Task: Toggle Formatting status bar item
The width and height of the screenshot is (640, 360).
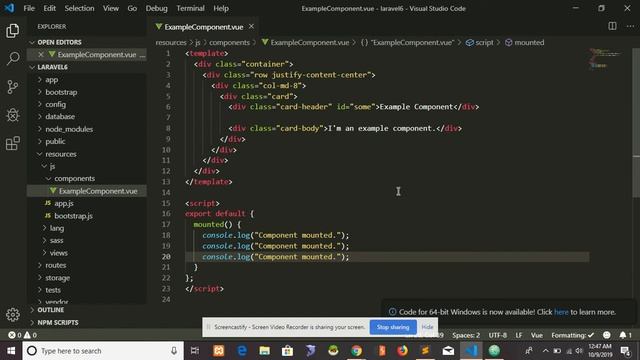Action: click(572, 335)
